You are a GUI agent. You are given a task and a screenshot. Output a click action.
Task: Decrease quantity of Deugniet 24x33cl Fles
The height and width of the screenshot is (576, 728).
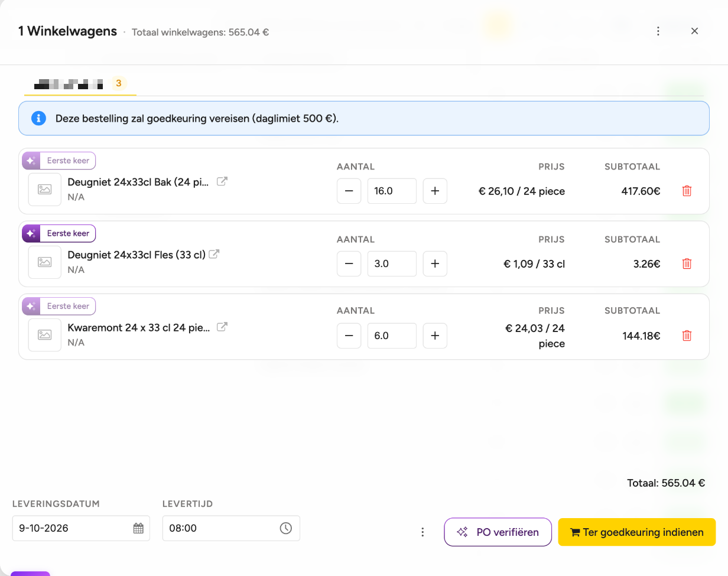[x=349, y=263]
